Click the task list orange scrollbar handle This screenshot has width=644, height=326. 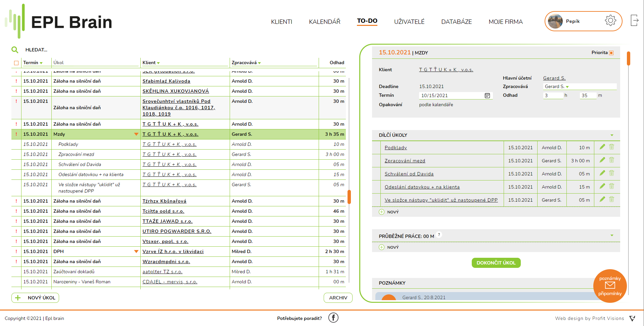pos(349,197)
